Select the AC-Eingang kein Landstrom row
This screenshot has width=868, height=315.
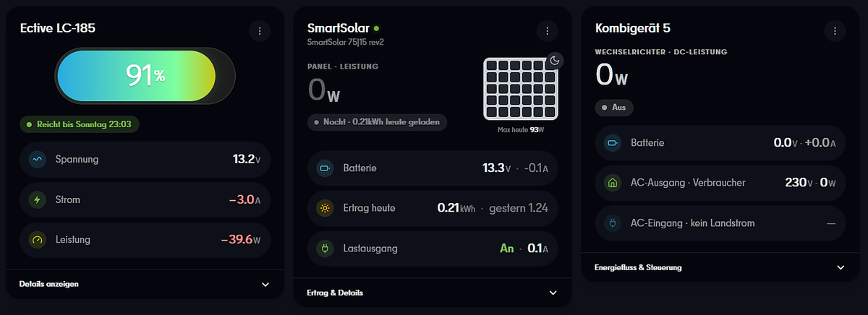pos(720,223)
